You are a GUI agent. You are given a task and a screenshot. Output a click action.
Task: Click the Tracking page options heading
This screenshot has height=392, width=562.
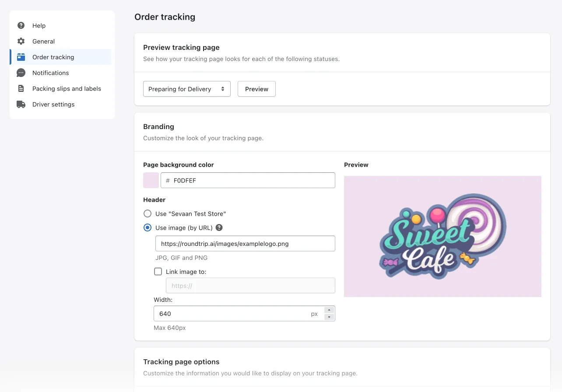pyautogui.click(x=181, y=362)
